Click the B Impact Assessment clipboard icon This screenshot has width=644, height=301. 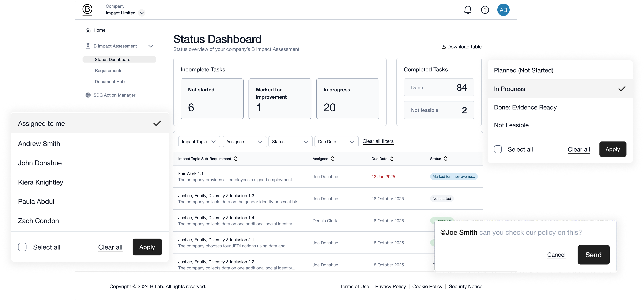(x=88, y=46)
